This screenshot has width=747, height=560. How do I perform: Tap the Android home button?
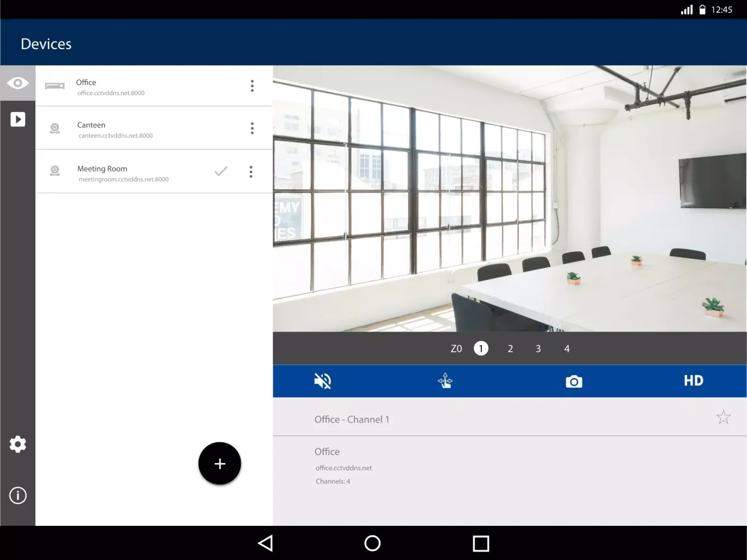(x=372, y=543)
